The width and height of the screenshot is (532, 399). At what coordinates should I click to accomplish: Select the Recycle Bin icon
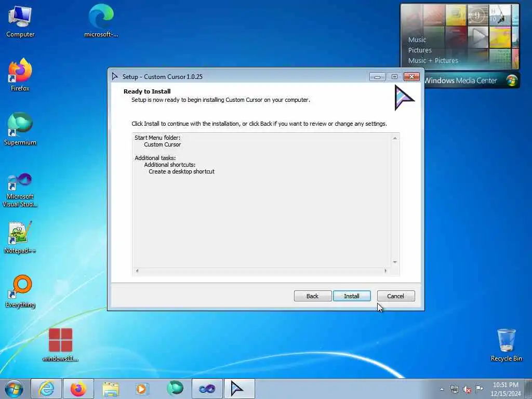(x=506, y=345)
